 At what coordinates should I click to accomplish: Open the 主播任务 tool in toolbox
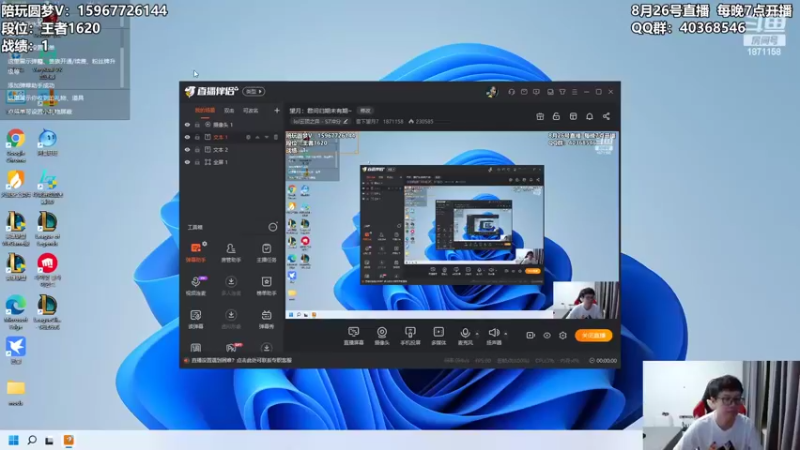point(266,253)
